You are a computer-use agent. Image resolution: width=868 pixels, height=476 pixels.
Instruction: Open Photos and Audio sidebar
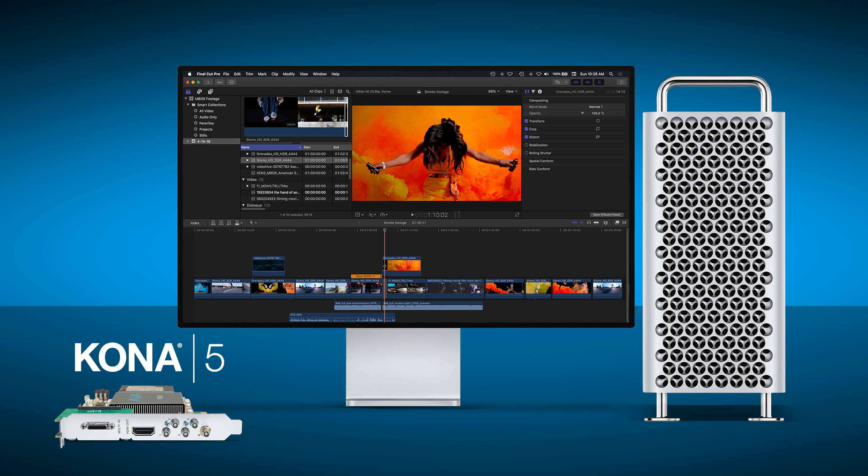199,91
